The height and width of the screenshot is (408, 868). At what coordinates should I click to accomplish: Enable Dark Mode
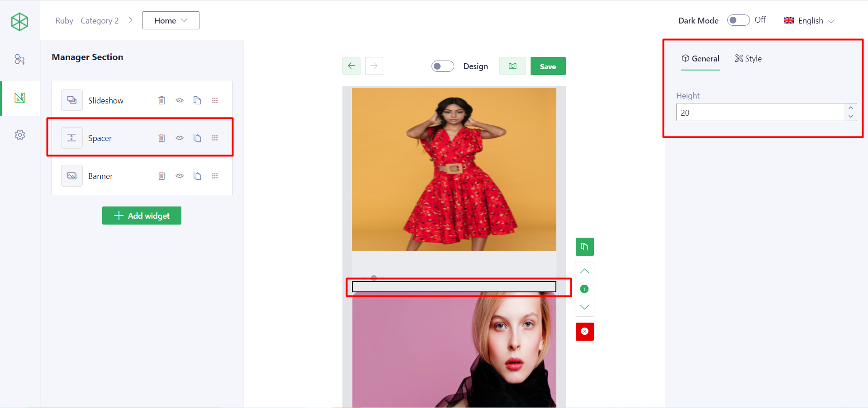pos(738,20)
